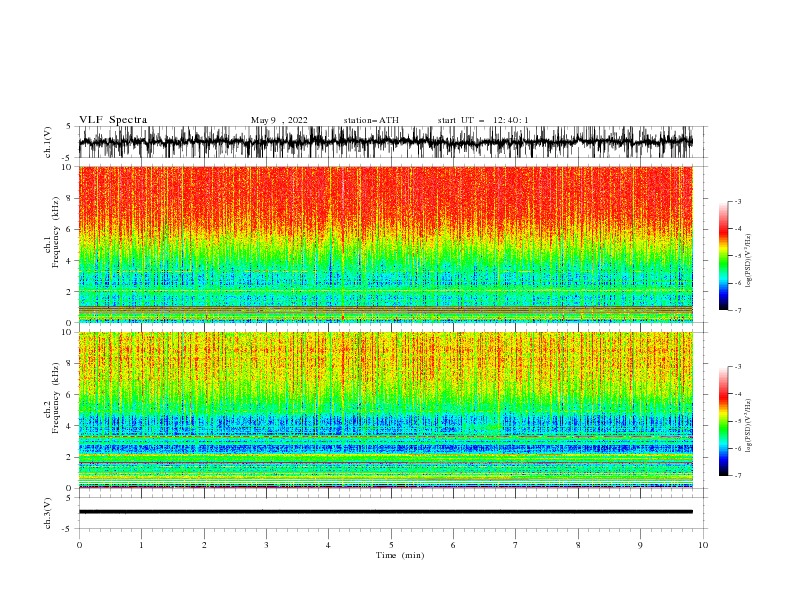Image resolution: width=792 pixels, height=612 pixels.
Task: Click the lower color scale bar
Action: [723, 421]
